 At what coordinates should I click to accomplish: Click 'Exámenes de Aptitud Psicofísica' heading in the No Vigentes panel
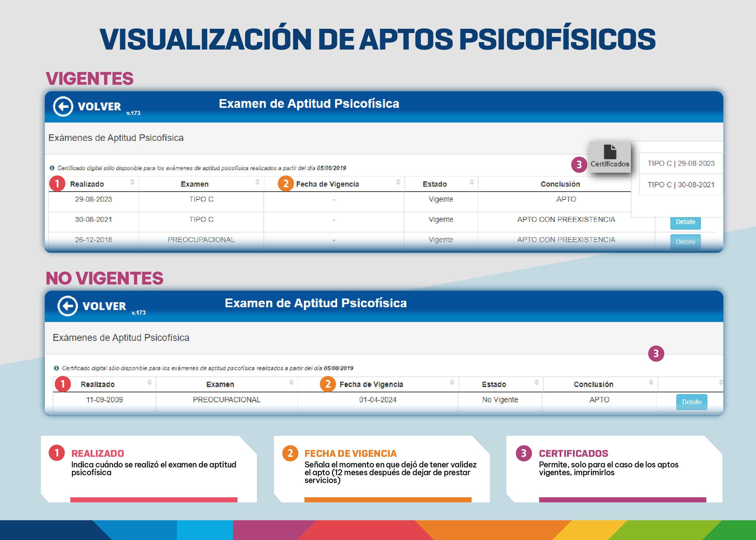(x=121, y=338)
